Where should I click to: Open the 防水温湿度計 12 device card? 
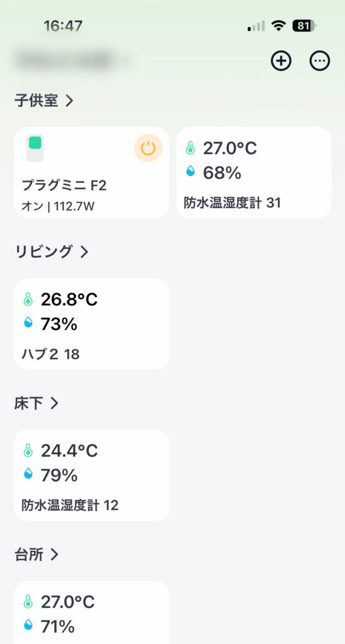[92, 475]
